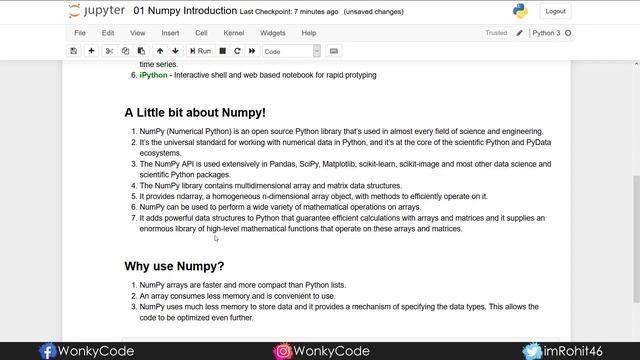Click the Twitter icon beside imRohit46
Viewport: 640px width, 360px height.
click(x=532, y=351)
